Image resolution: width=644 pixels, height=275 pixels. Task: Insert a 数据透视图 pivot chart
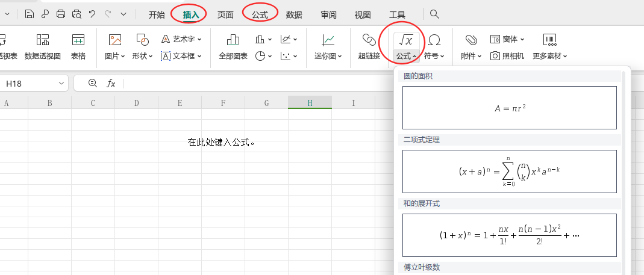coord(43,47)
